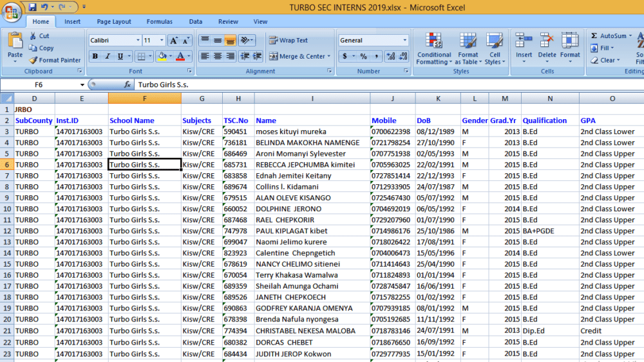
Task: Click the Insert cells icon
Action: (x=524, y=41)
